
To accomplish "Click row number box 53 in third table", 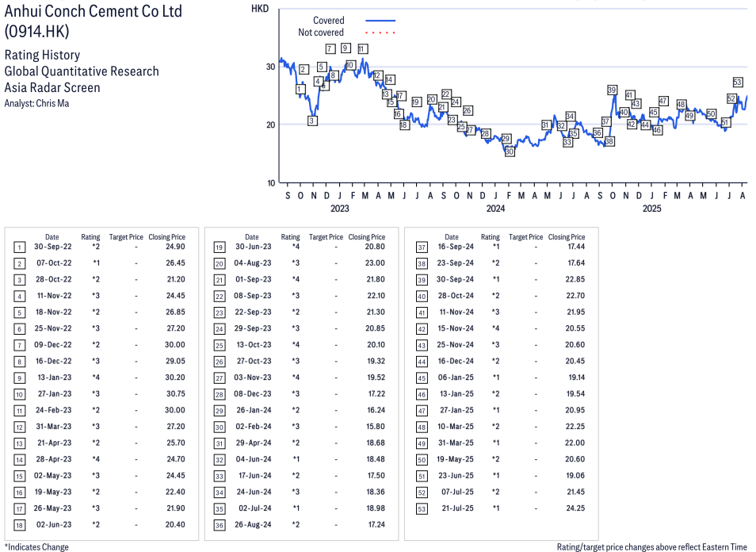I will click(x=422, y=509).
